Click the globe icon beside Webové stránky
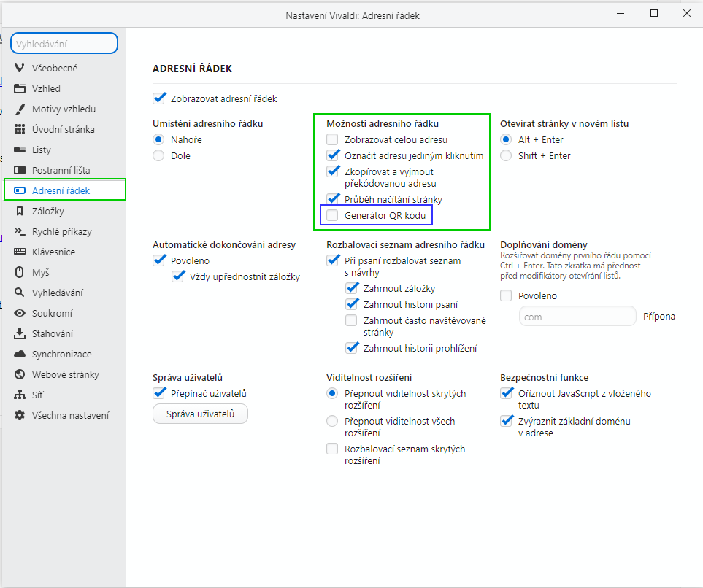 click(19, 374)
